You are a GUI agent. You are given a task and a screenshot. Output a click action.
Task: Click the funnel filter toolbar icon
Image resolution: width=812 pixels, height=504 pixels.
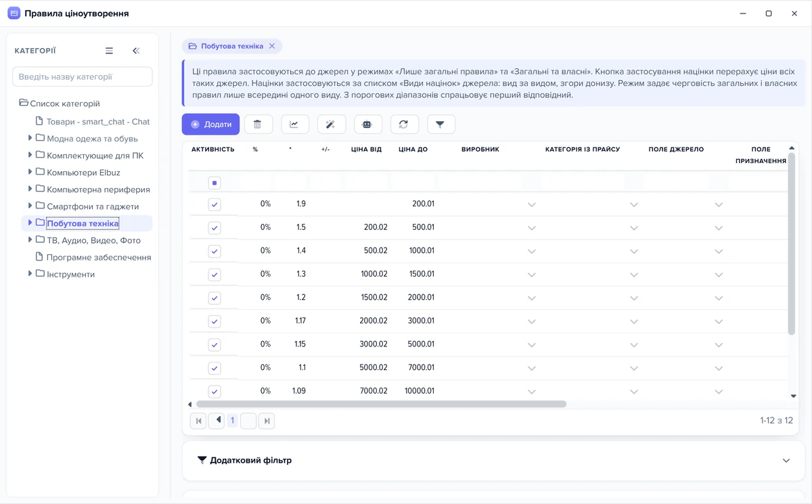point(441,124)
